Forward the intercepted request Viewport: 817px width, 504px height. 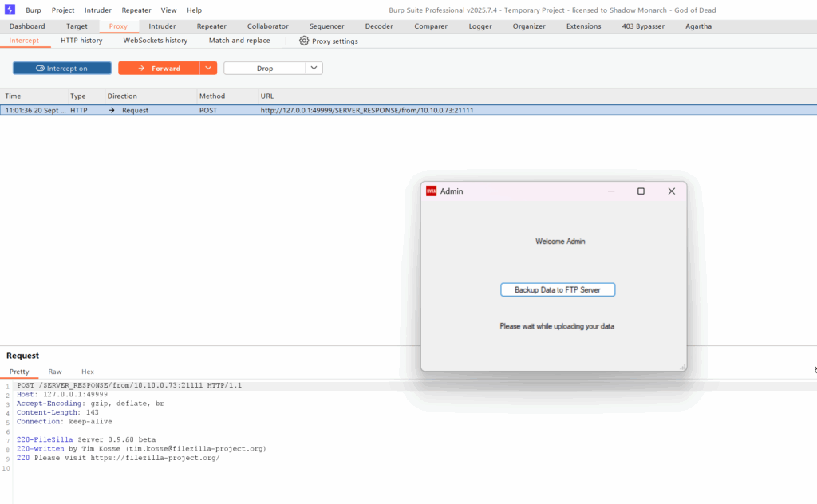click(x=158, y=69)
